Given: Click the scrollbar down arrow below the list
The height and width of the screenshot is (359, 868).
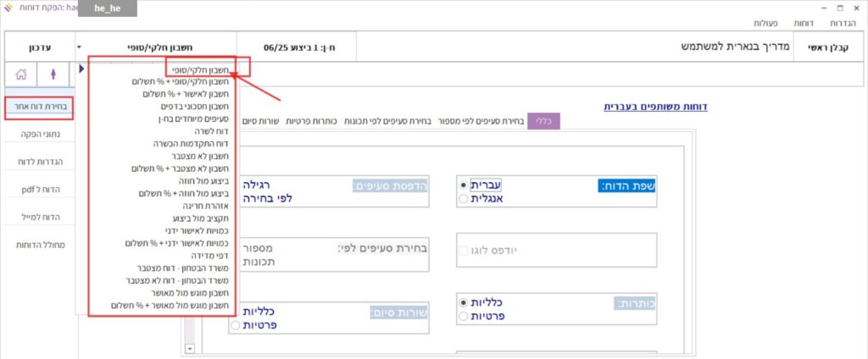Looking at the screenshot, I should point(190,348).
